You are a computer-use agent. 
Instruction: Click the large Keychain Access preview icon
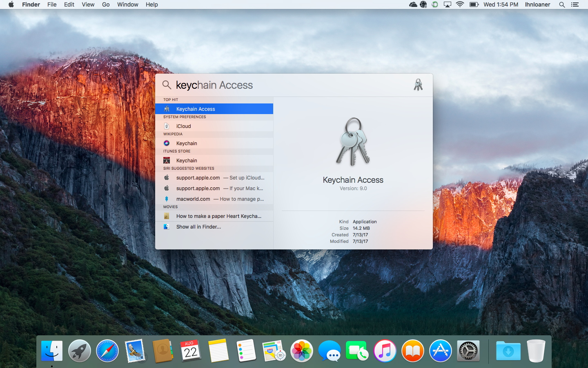[353, 142]
